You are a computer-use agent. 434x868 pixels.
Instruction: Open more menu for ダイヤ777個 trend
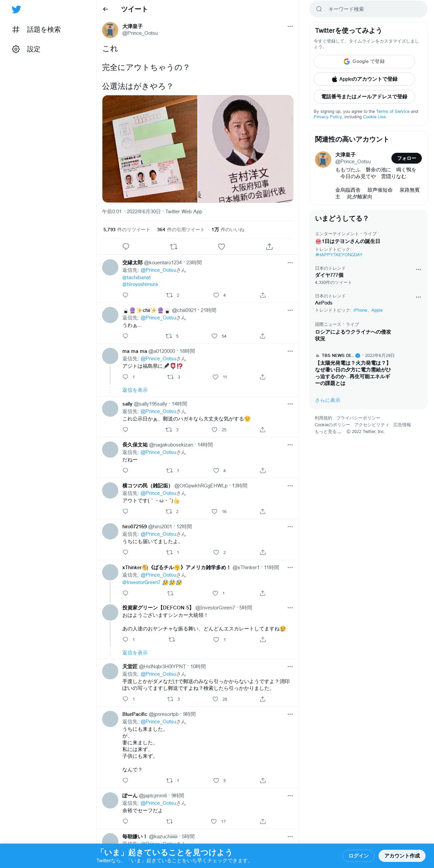pyautogui.click(x=418, y=269)
